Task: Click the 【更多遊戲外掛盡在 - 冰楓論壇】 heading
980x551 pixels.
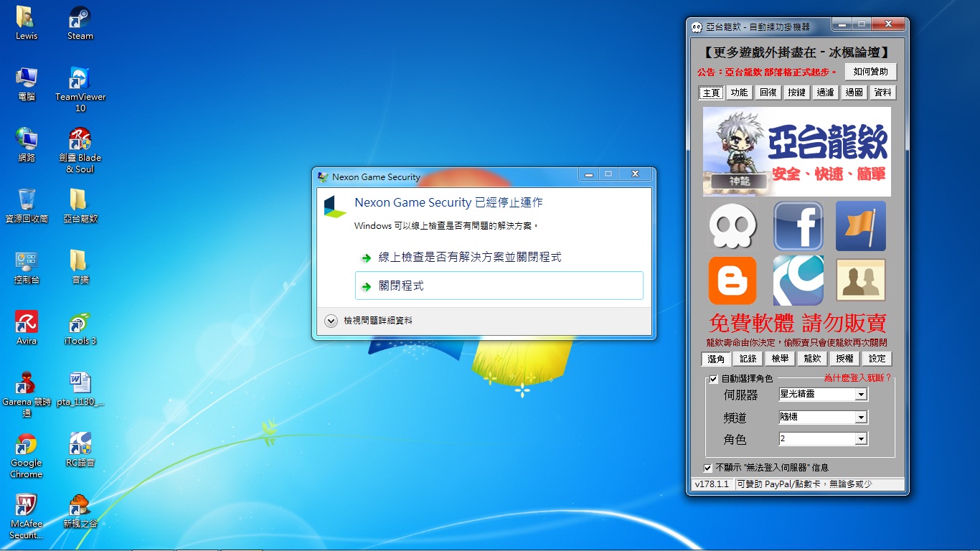Action: (796, 52)
